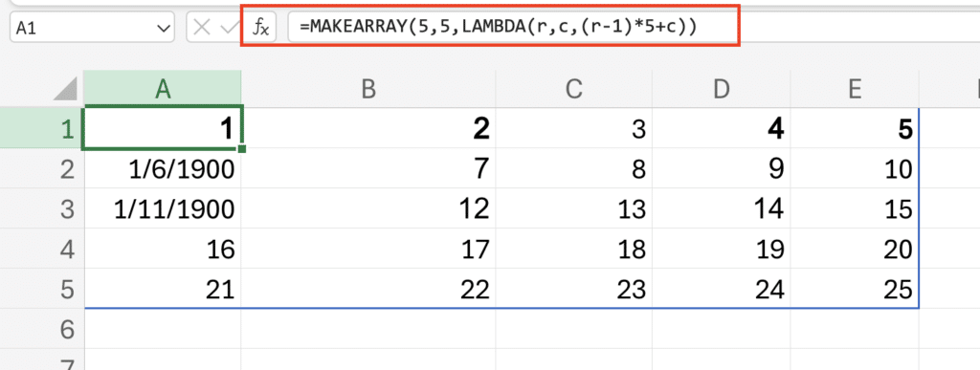Select column D header
The width and height of the screenshot is (980, 370).
(722, 88)
